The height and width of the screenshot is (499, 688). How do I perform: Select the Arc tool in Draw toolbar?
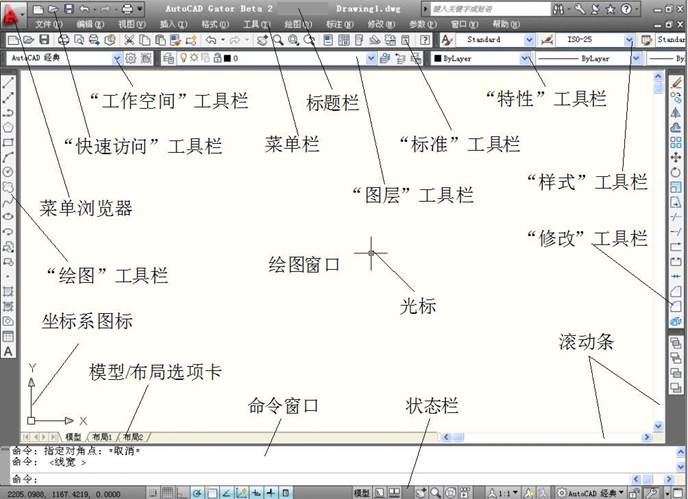coord(8,157)
